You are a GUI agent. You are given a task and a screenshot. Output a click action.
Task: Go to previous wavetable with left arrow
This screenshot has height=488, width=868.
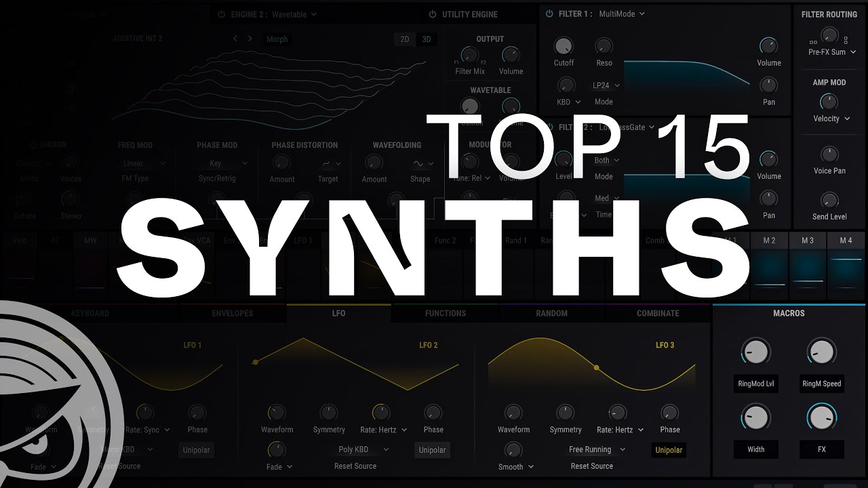(235, 39)
